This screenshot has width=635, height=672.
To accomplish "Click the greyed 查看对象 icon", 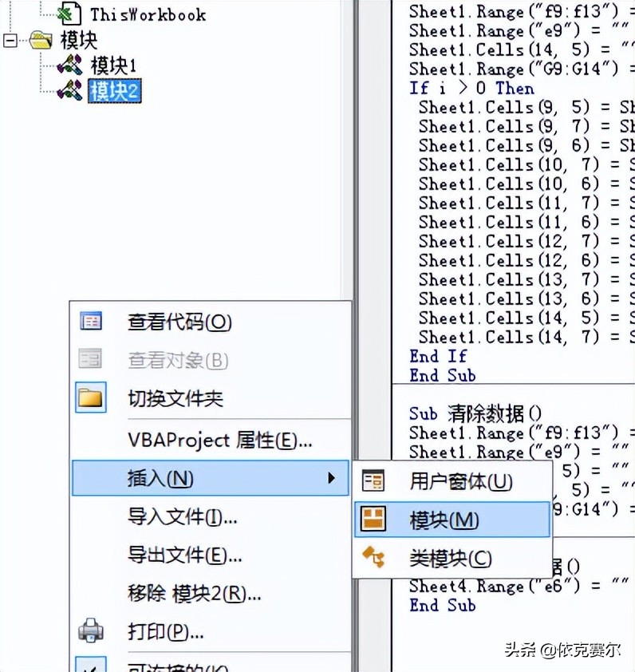I will (90, 358).
